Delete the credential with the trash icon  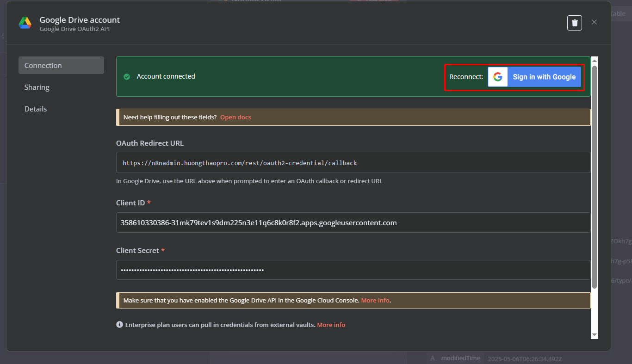tap(575, 23)
